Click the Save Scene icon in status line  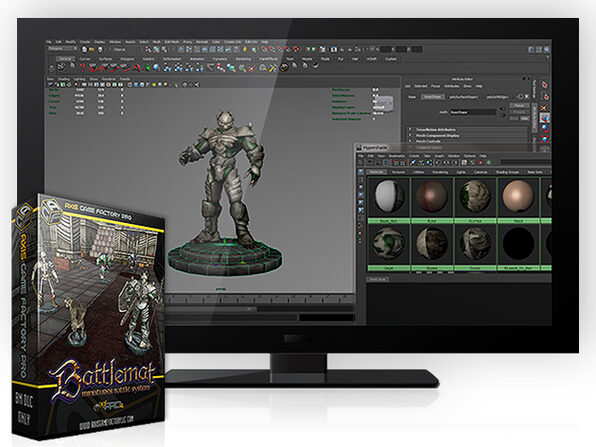100,49
